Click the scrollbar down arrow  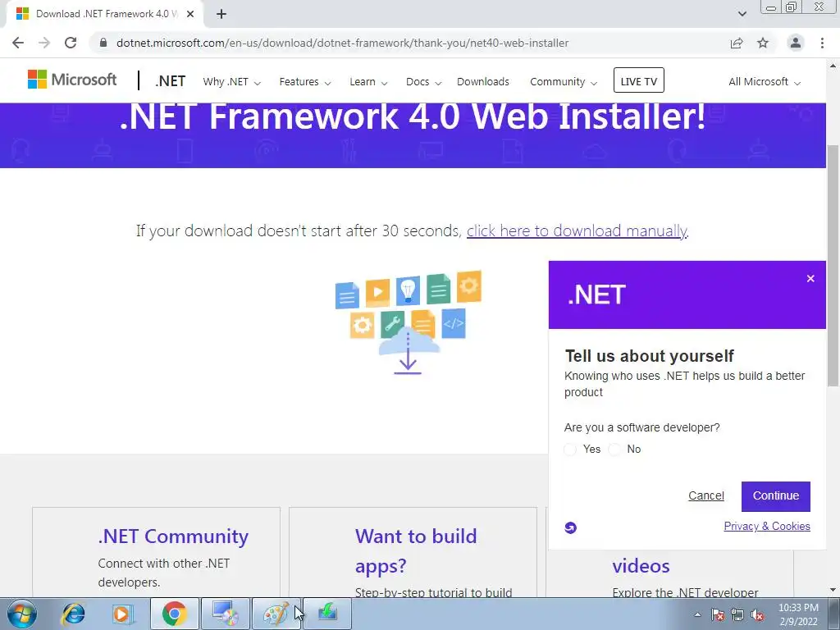pos(833,591)
